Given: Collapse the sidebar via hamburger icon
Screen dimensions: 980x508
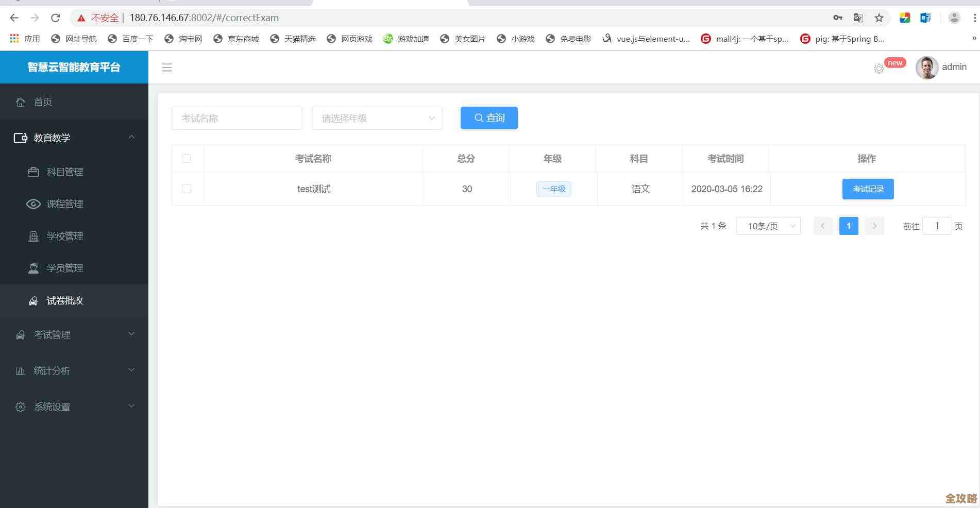Looking at the screenshot, I should pos(167,67).
